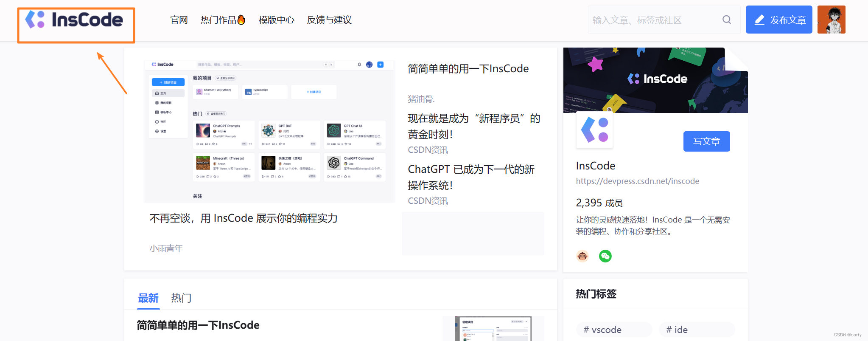Screen dimensions: 868x341
Task: Click the 热门标签 heading
Action: pyautogui.click(x=596, y=294)
